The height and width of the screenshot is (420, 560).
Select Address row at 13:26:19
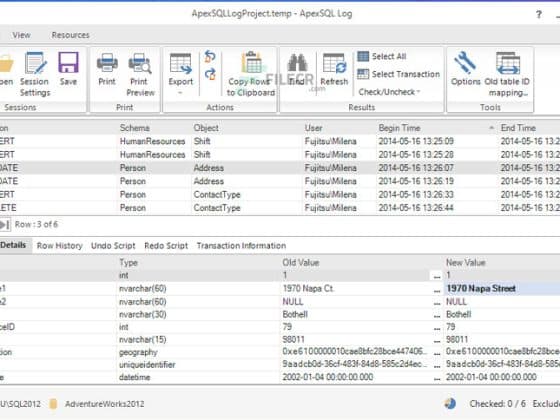[280, 181]
